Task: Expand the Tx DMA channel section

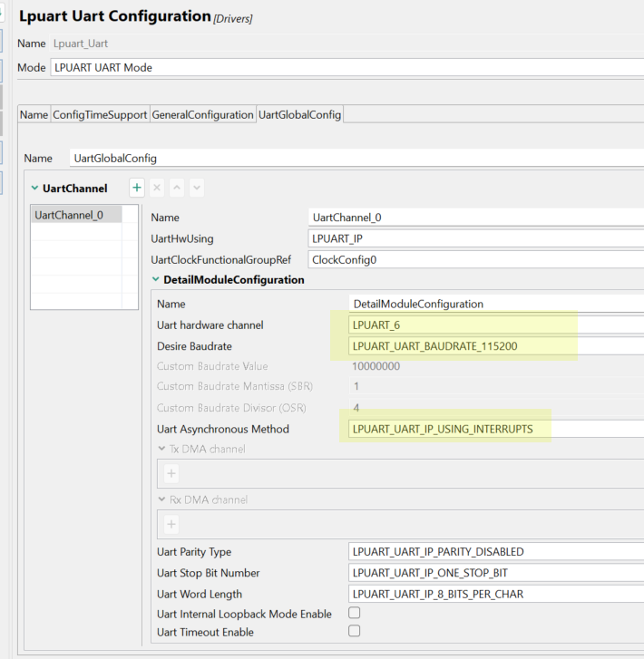Action: [x=161, y=449]
